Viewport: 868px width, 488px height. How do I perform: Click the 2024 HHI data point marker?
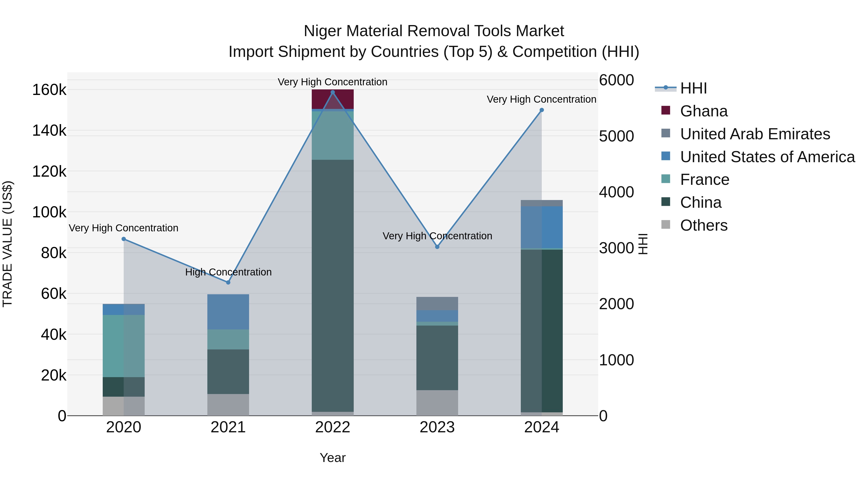coord(542,110)
